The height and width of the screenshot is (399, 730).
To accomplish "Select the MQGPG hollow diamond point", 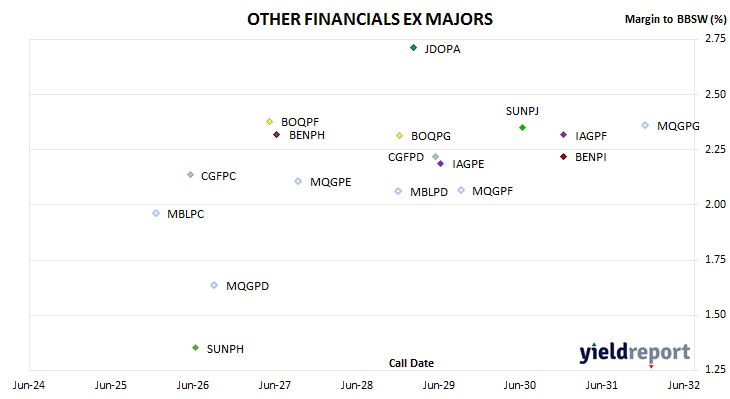I will 645,125.
